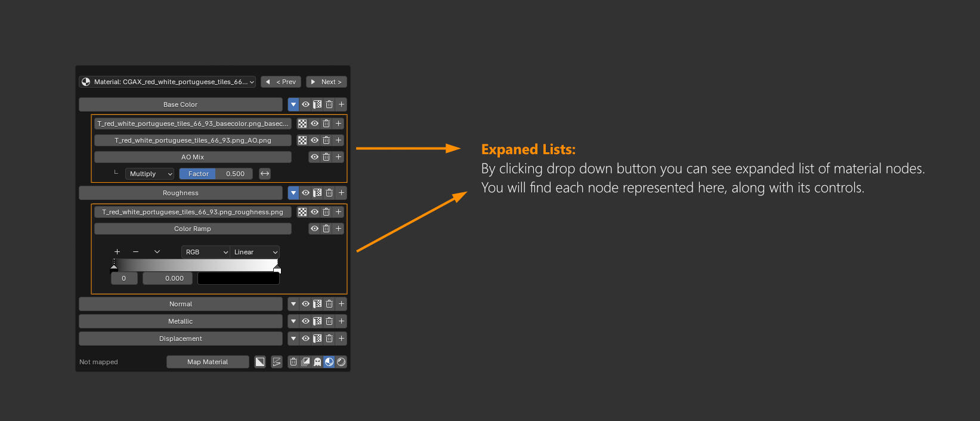Click the Factor 0.500 slider field
This screenshot has width=980, height=421.
click(216, 174)
